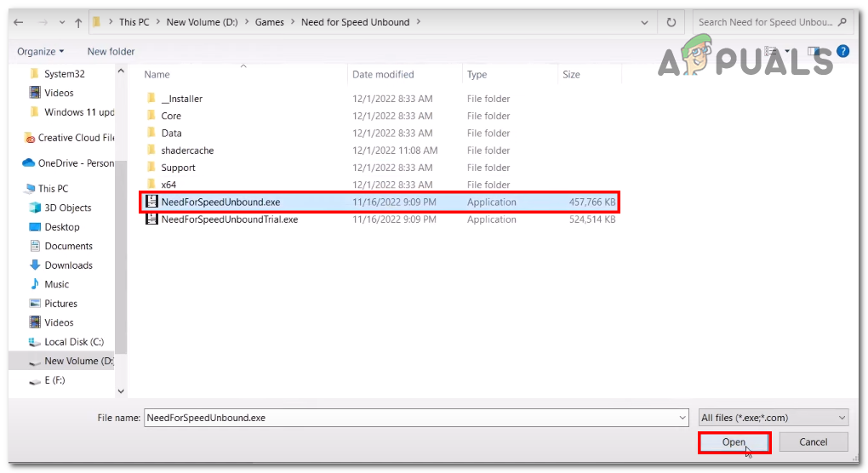Go back using the back arrow

point(18,23)
